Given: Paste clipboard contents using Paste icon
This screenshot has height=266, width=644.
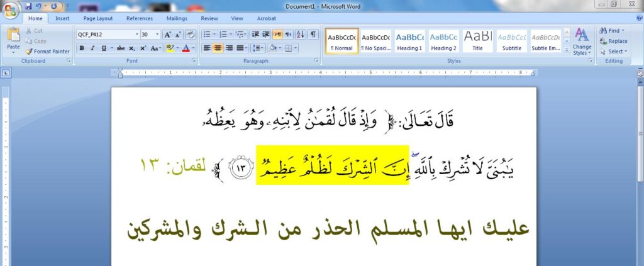Looking at the screenshot, I should (x=14, y=35).
